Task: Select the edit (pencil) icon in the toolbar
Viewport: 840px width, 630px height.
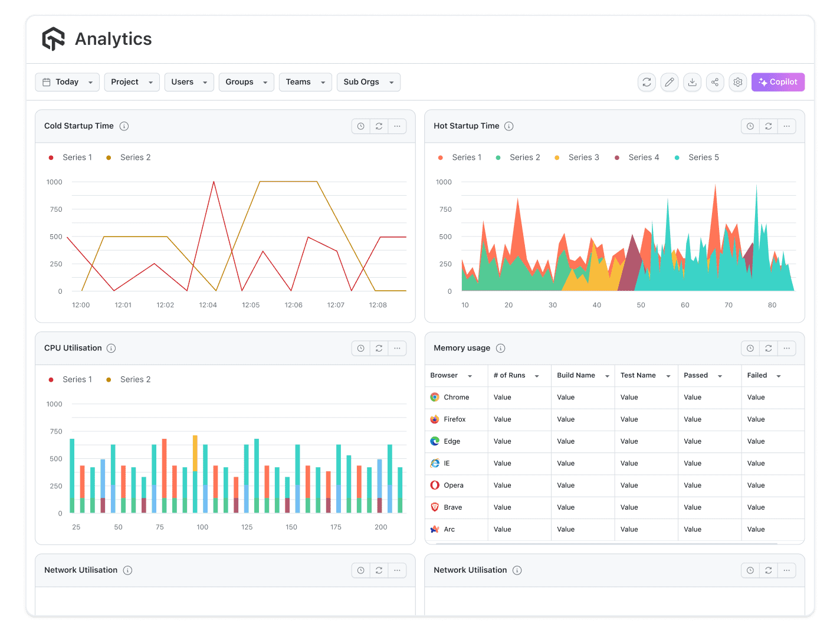Action: pos(669,82)
